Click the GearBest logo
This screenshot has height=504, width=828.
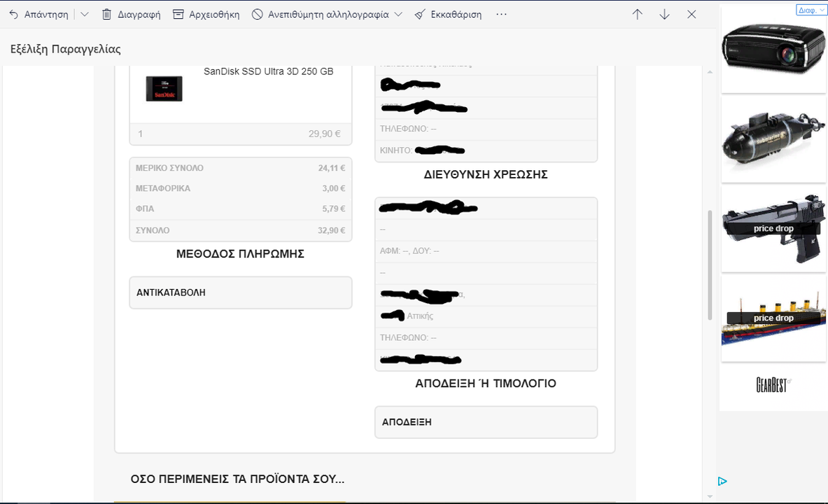[773, 385]
